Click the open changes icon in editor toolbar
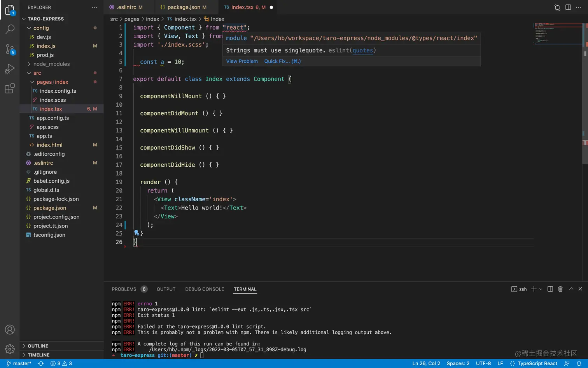The width and height of the screenshot is (588, 368). (x=557, y=7)
